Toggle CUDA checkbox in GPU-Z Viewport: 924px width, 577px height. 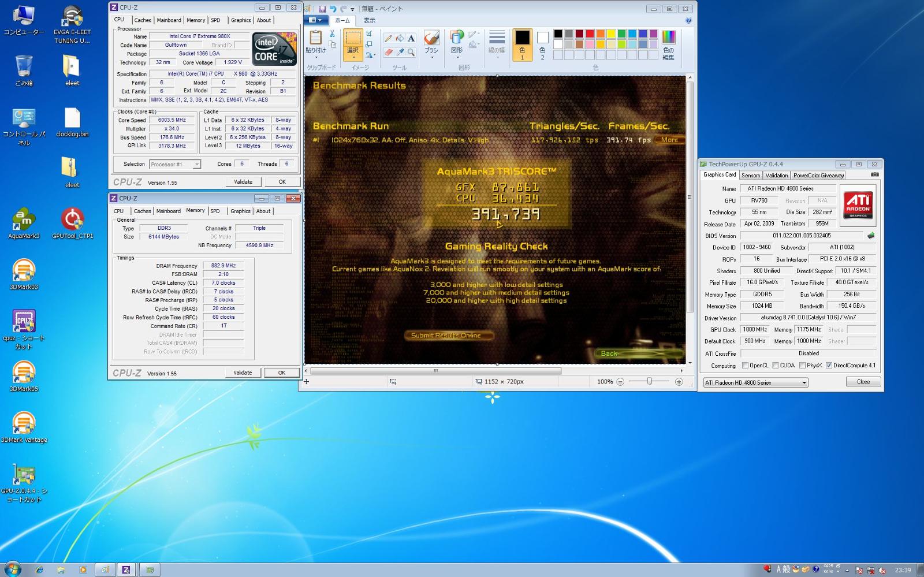coord(775,366)
